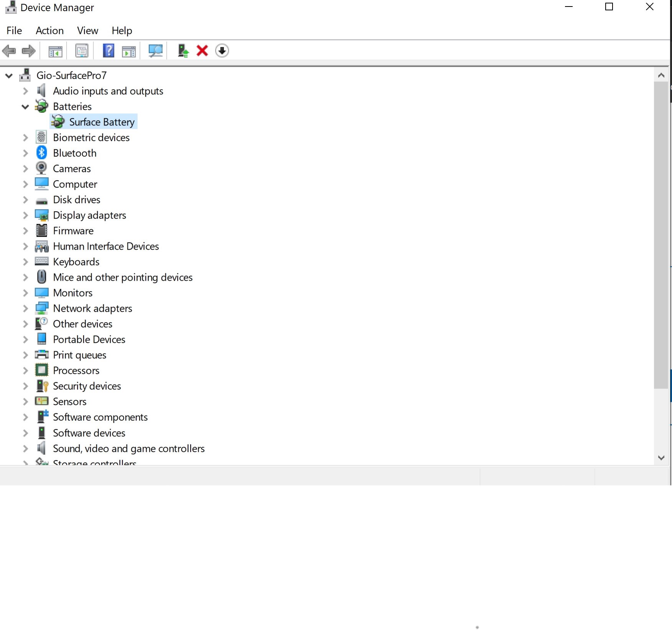Minimize the Device Manager window
This screenshot has height=630, width=672.
click(x=569, y=7)
